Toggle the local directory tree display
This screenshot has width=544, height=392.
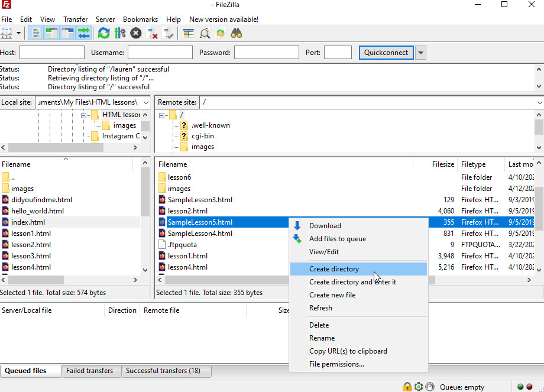[51, 34]
